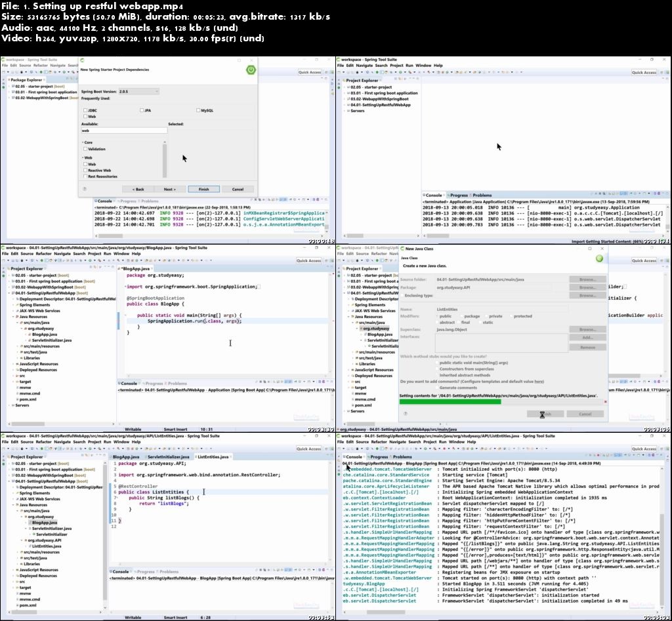
Task: Open the Window menu in the *BlogApp.java window
Action: coord(121,254)
